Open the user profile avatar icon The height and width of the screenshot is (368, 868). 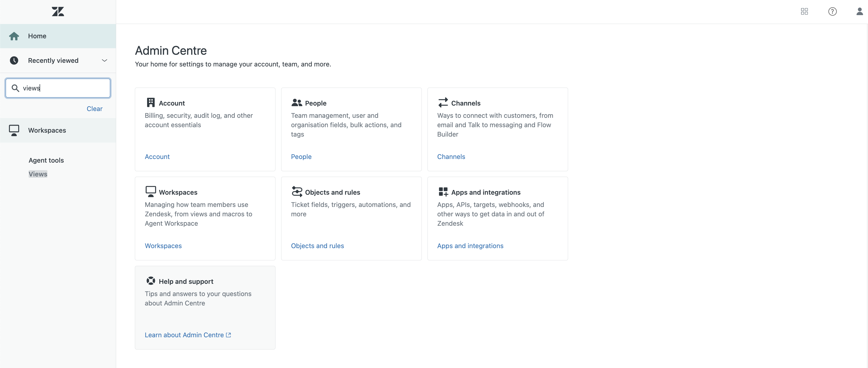[x=859, y=11]
